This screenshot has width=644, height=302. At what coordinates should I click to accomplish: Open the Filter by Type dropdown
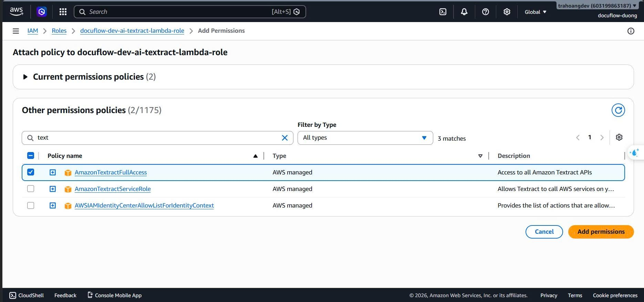(x=365, y=138)
